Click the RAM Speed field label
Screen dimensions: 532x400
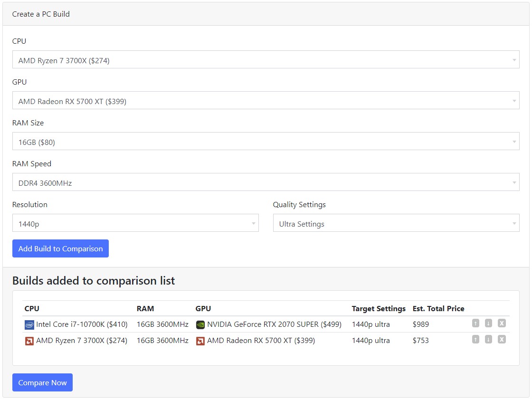[31, 163]
